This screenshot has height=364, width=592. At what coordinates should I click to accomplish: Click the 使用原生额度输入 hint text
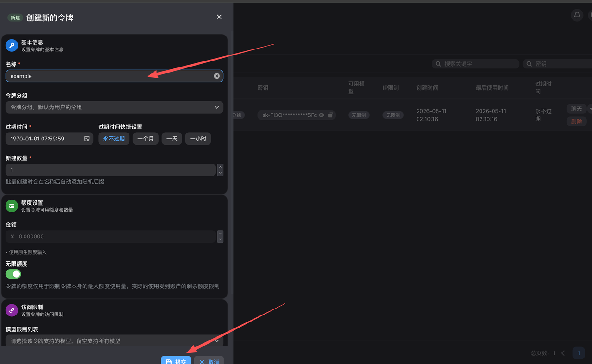[x=28, y=252]
